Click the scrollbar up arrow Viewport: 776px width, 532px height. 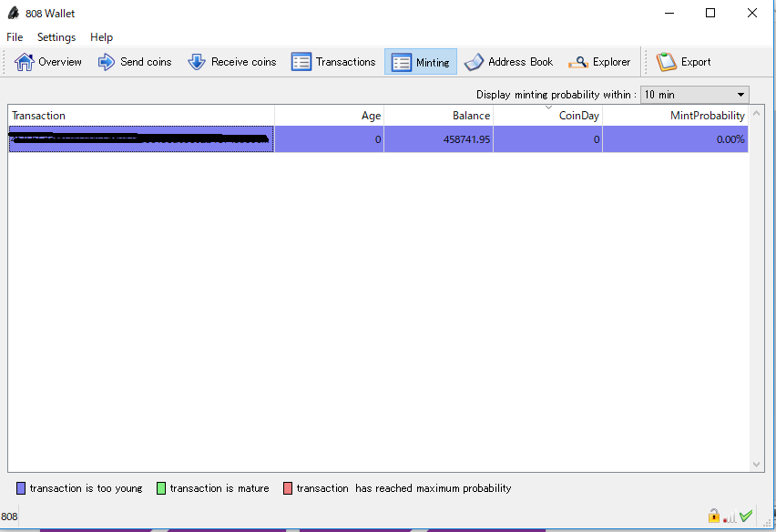[x=756, y=113]
